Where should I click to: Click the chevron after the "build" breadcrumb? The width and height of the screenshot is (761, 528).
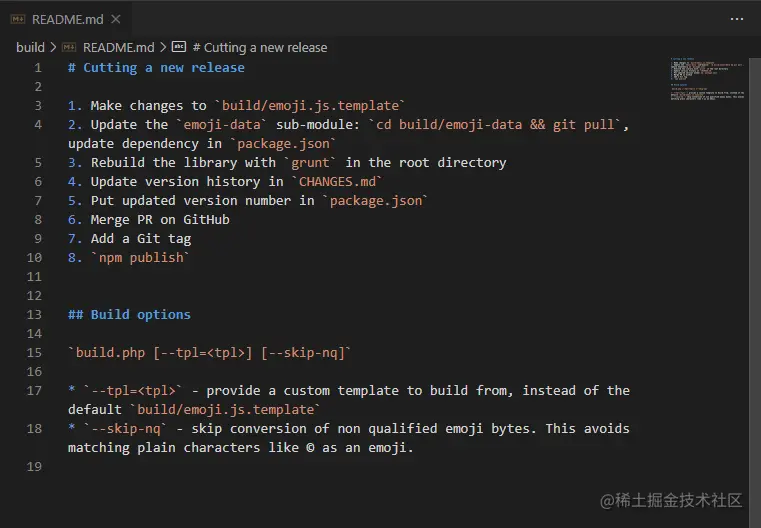coord(52,47)
